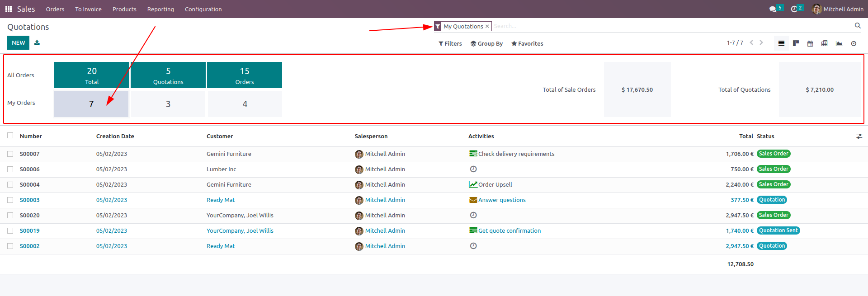Switch to activity view

[854, 43]
